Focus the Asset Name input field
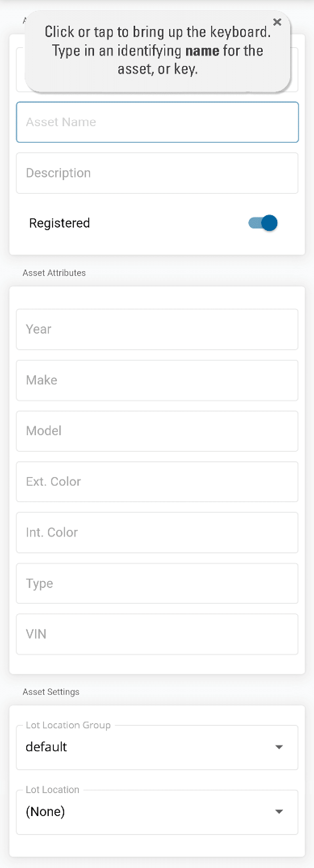The image size is (314, 868). point(157,122)
